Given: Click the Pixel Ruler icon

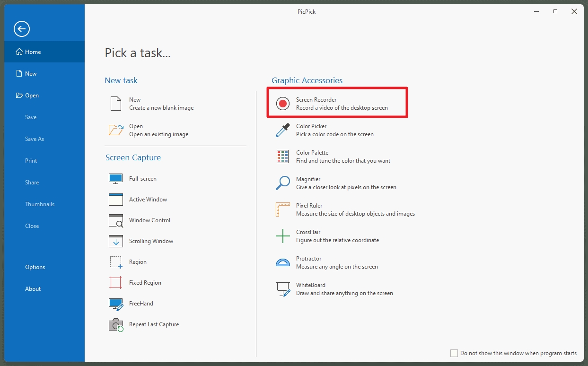Looking at the screenshot, I should coord(282,209).
